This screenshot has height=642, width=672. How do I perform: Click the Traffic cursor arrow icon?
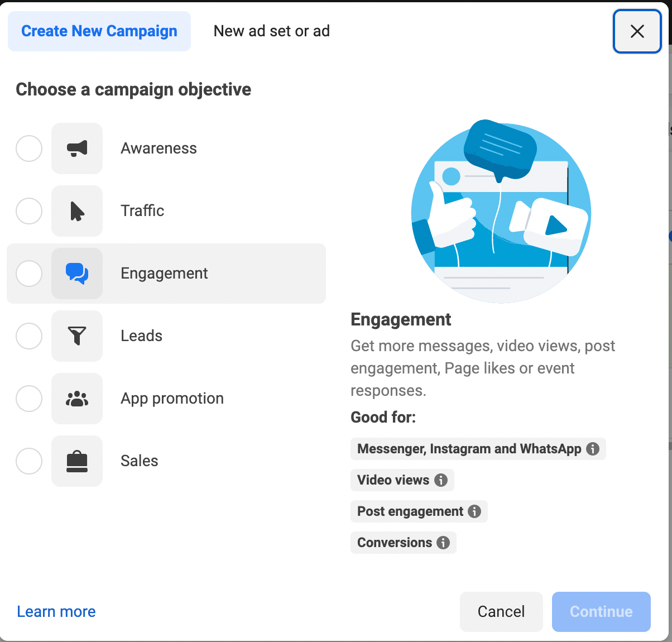point(77,211)
